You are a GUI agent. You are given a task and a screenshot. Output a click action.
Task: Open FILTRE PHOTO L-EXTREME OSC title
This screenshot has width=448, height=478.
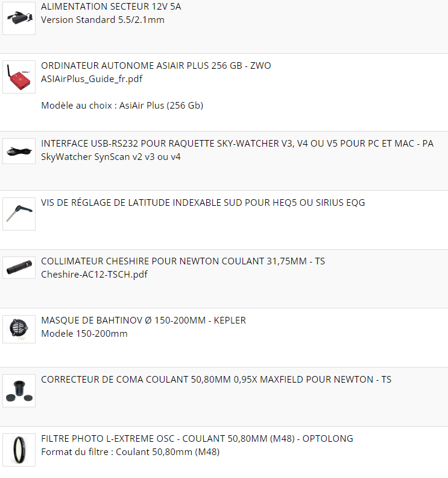(x=197, y=439)
